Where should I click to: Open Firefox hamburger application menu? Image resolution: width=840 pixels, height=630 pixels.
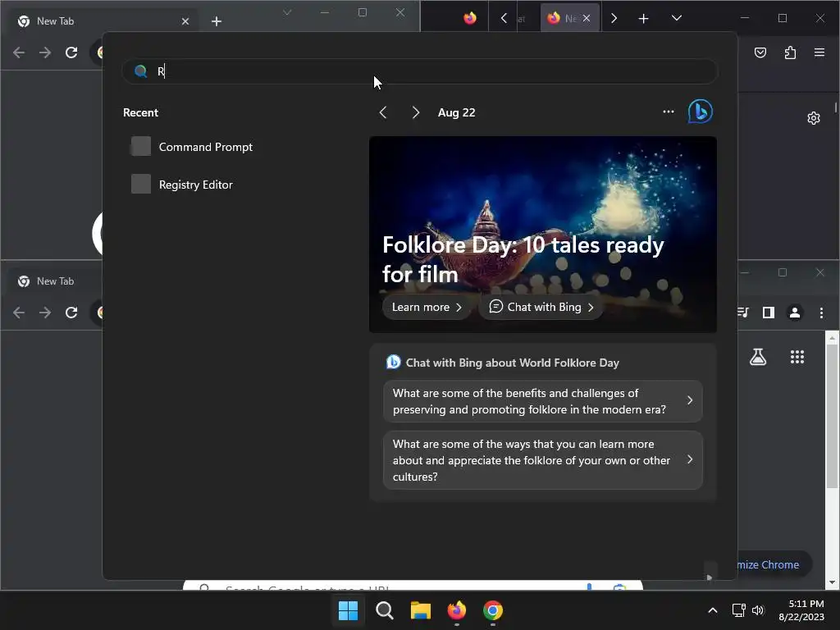(819, 52)
